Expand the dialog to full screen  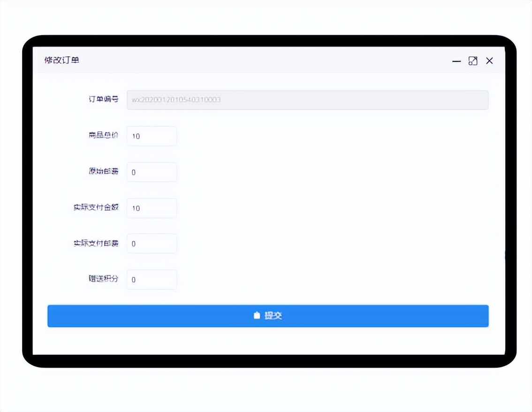point(473,61)
